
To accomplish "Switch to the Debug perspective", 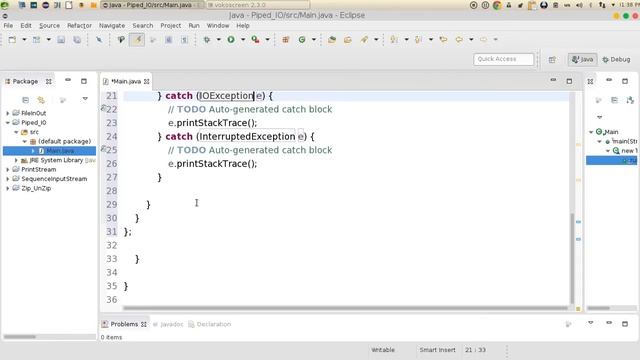I will coord(616,60).
